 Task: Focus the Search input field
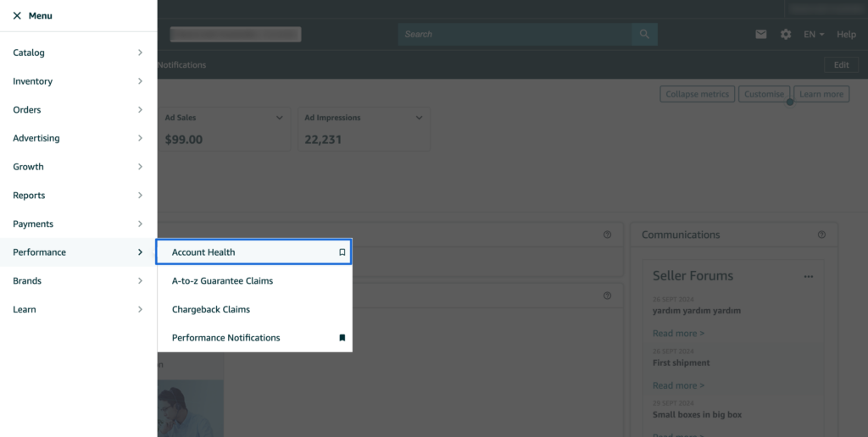[x=515, y=34]
